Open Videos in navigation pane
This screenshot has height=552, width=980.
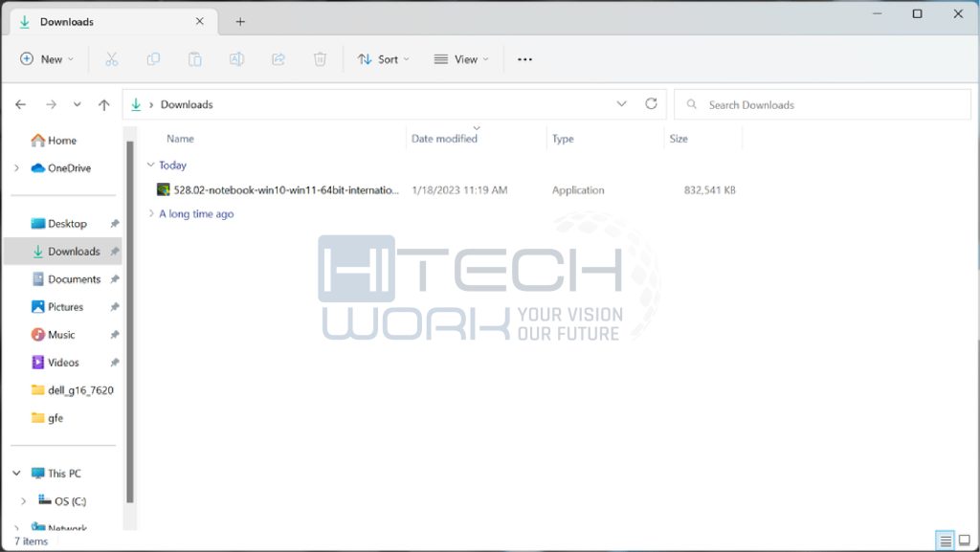point(55,363)
